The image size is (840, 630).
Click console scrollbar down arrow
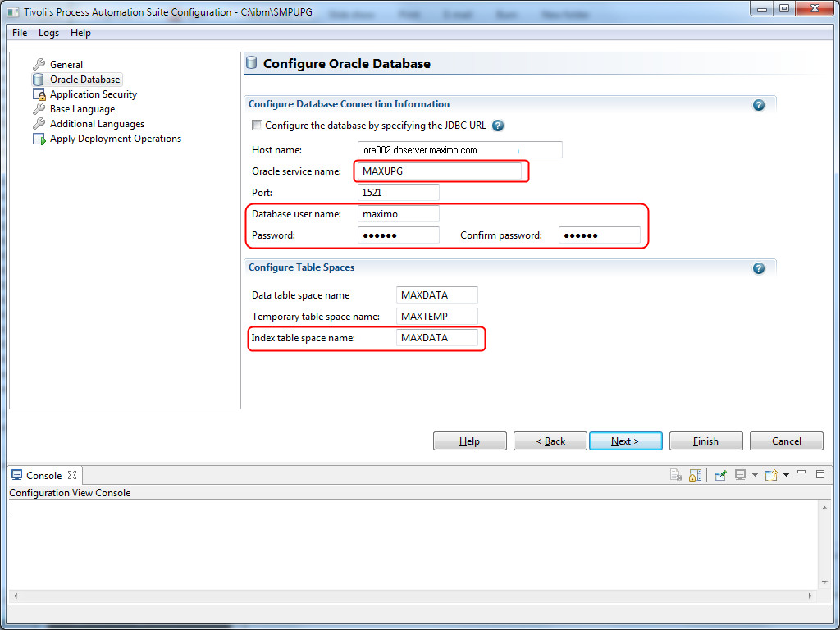tap(824, 583)
